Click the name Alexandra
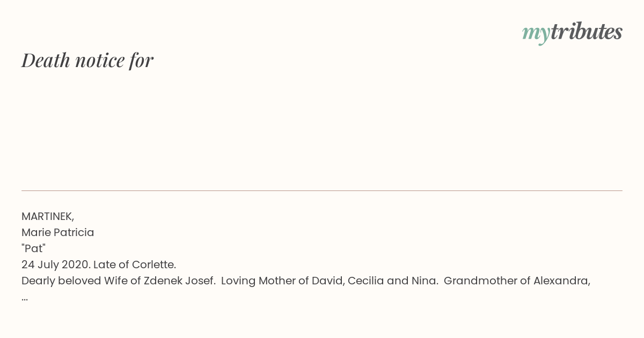 [561, 281]
